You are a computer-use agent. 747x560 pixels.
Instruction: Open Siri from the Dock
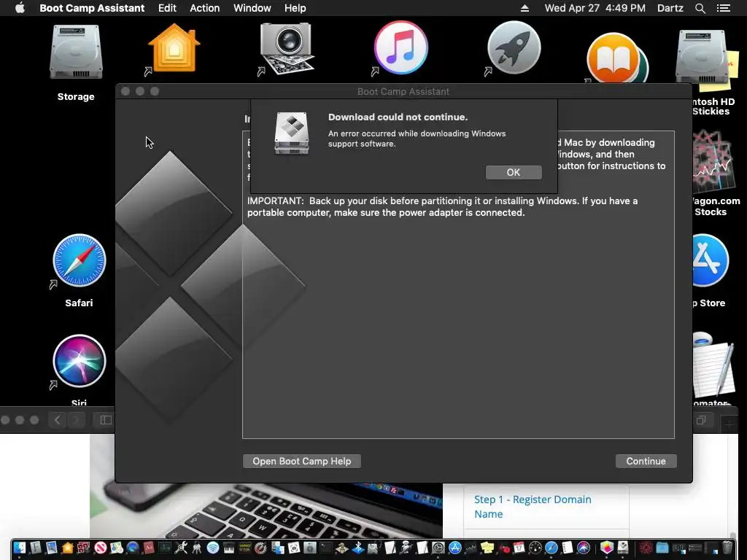[583, 548]
